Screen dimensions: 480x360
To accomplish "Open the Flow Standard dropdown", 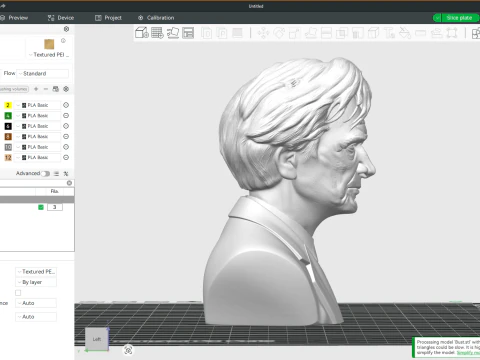I will point(43,73).
